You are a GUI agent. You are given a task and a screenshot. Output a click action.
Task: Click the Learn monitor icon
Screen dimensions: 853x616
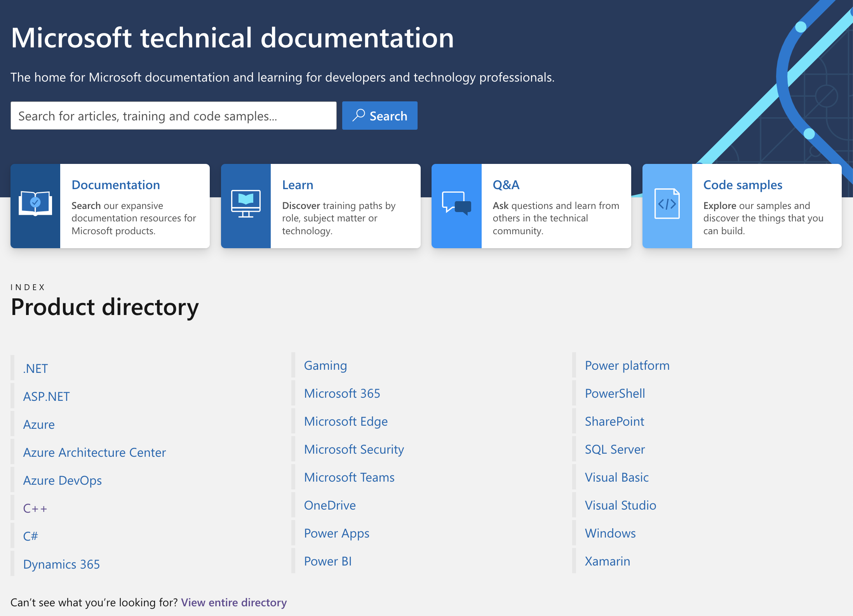246,204
